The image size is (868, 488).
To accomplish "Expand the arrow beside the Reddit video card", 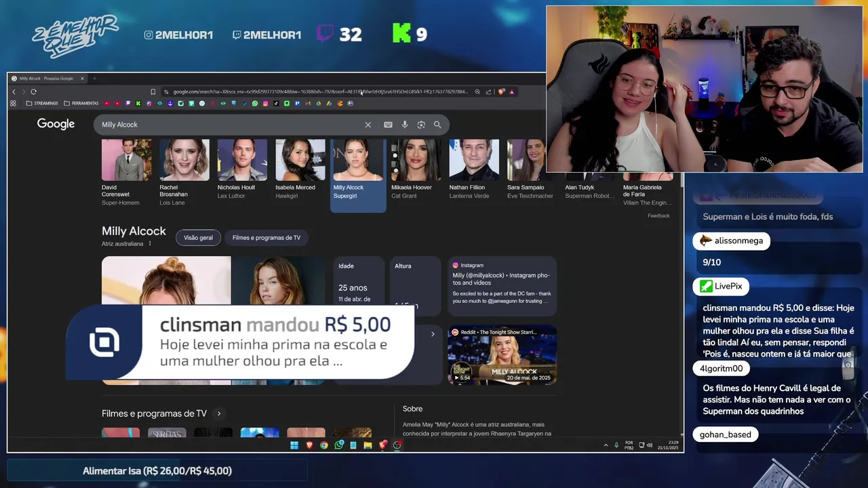I will [433, 334].
